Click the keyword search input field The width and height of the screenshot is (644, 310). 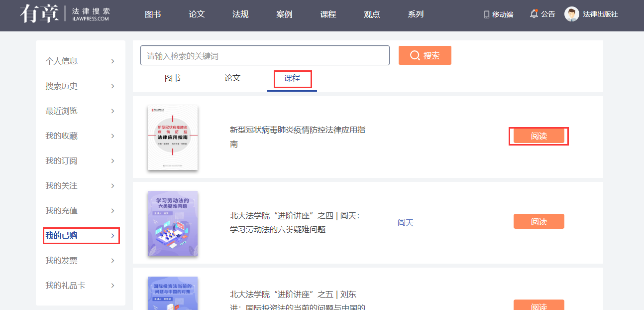[265, 56]
